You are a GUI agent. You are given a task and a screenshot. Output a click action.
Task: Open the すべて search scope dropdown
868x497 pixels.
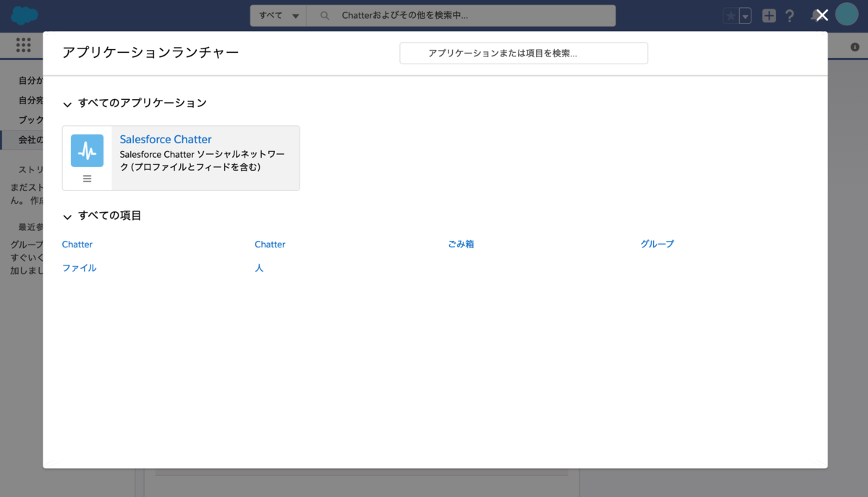[278, 14]
